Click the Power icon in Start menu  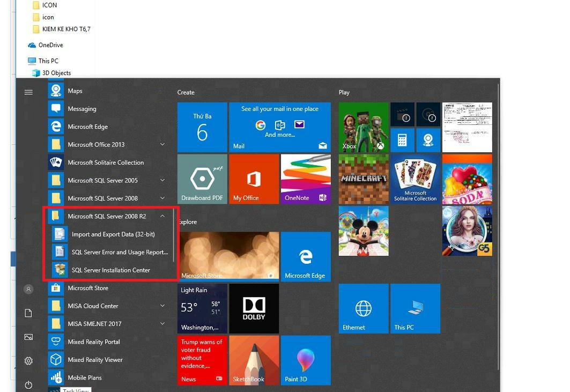(28, 385)
